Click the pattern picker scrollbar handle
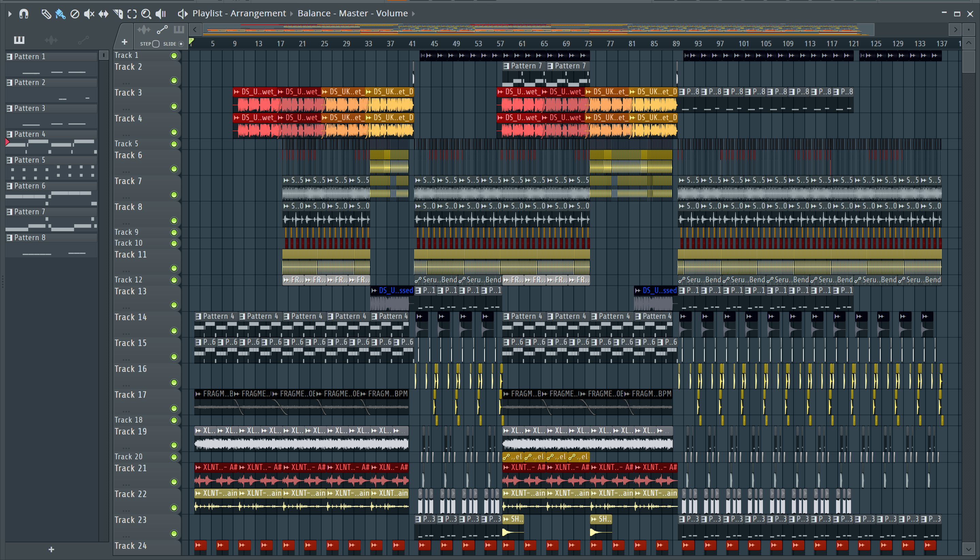Viewport: 980px width, 560px height. (x=103, y=55)
